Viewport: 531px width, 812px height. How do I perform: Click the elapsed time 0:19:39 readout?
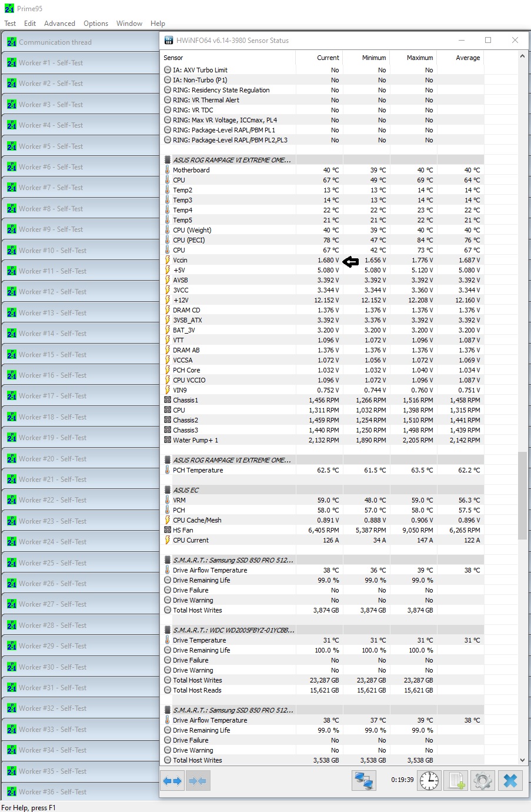tap(402, 780)
